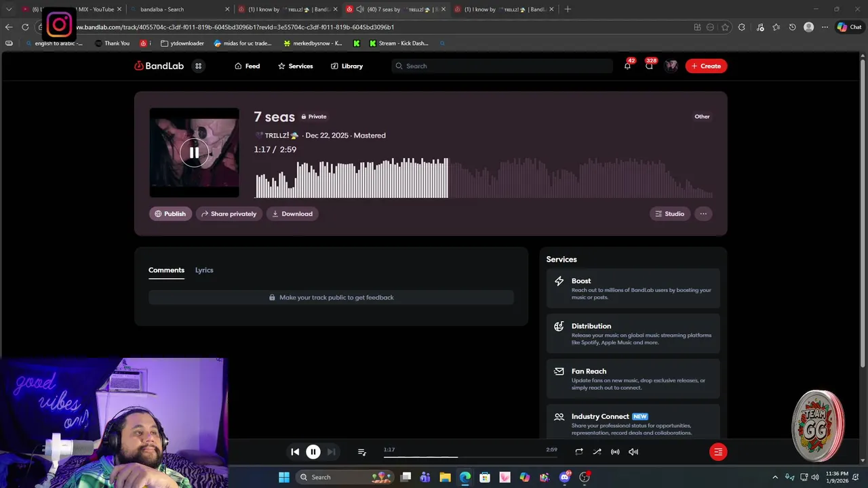The image size is (868, 488).
Task: Toggle repeat in the player
Action: (579, 452)
